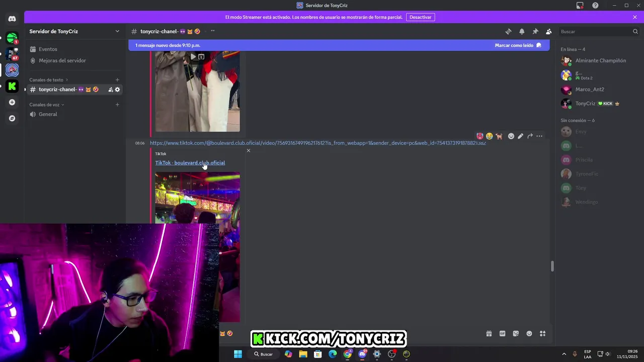Open Microsoft Edge from taskbar

pos(333,354)
